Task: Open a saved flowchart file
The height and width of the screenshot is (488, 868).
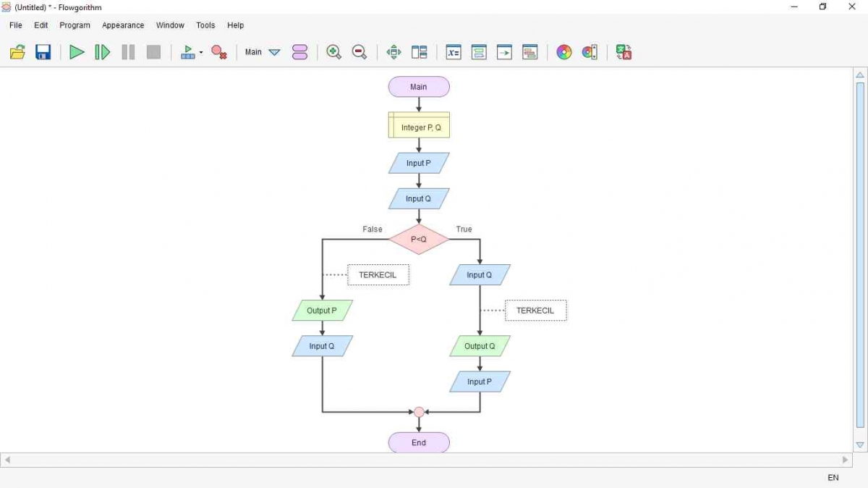Action: click(17, 51)
